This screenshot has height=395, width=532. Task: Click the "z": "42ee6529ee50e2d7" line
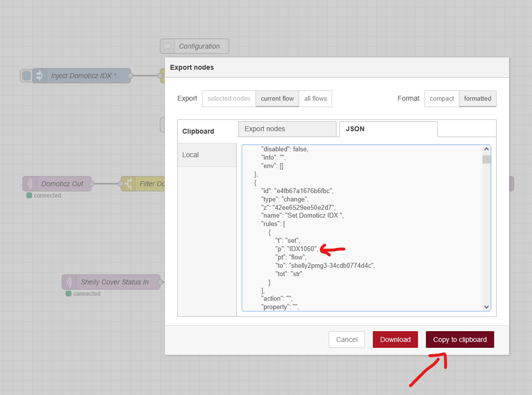pyautogui.click(x=298, y=207)
